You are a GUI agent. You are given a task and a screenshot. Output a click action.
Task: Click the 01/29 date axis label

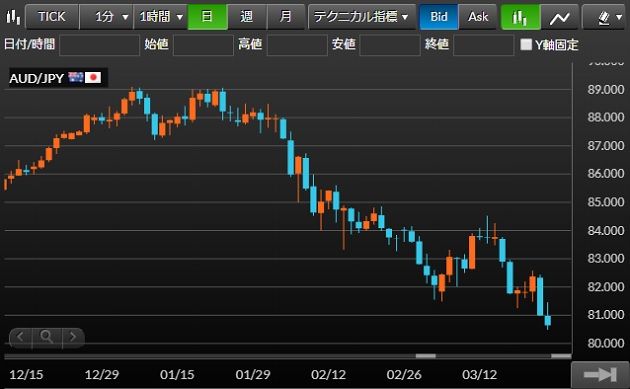click(253, 375)
